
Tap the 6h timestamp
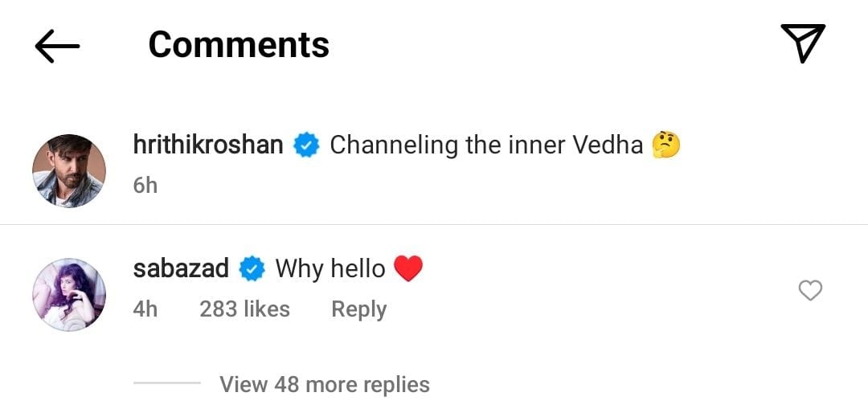[x=145, y=186]
